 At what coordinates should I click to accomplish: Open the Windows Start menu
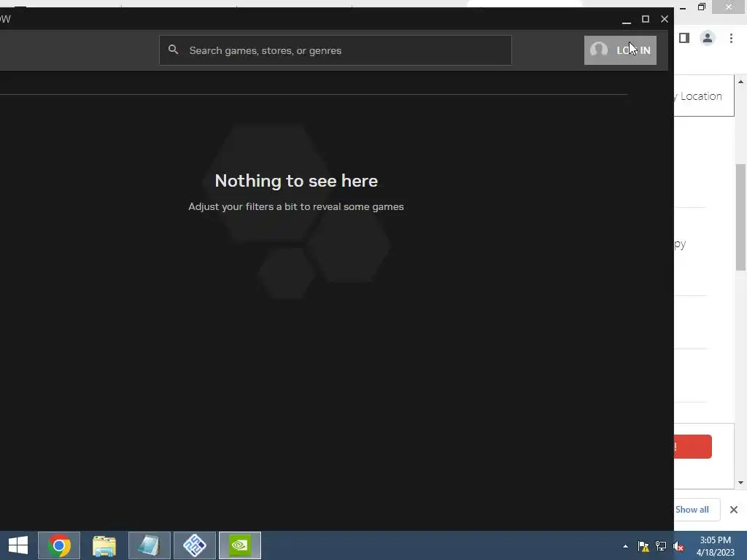click(x=18, y=545)
